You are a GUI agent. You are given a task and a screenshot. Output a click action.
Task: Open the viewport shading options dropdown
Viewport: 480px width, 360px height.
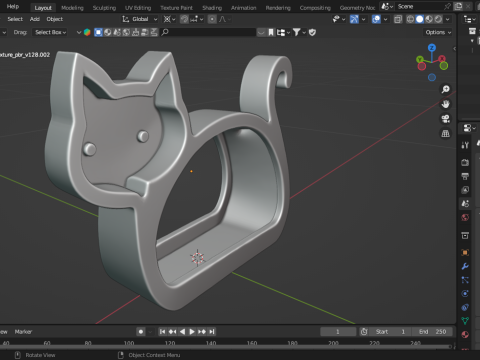(x=448, y=19)
